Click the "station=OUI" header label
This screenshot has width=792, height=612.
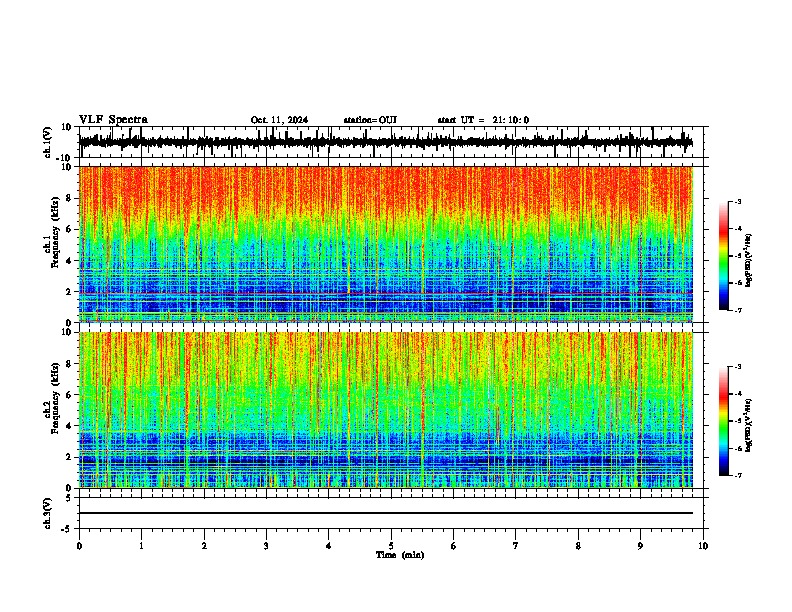(x=370, y=120)
